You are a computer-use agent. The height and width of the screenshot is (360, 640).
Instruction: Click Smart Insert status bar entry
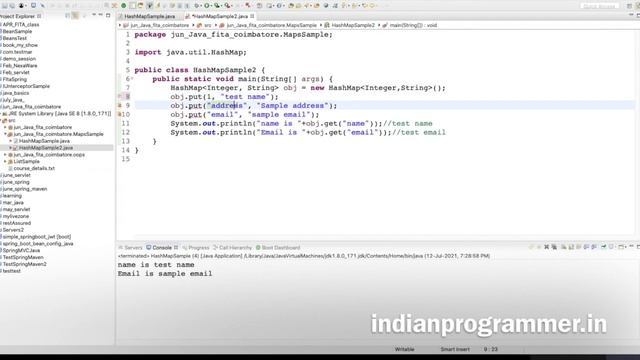[x=455, y=349]
